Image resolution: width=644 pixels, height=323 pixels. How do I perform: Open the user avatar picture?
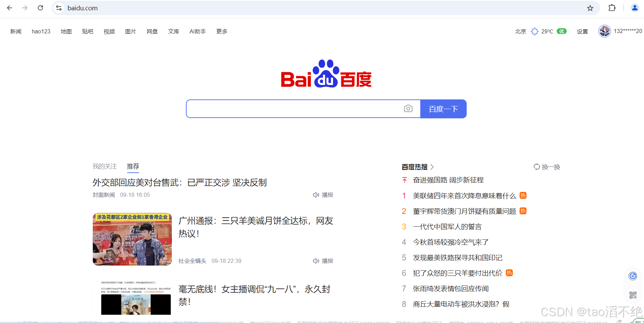pos(604,31)
